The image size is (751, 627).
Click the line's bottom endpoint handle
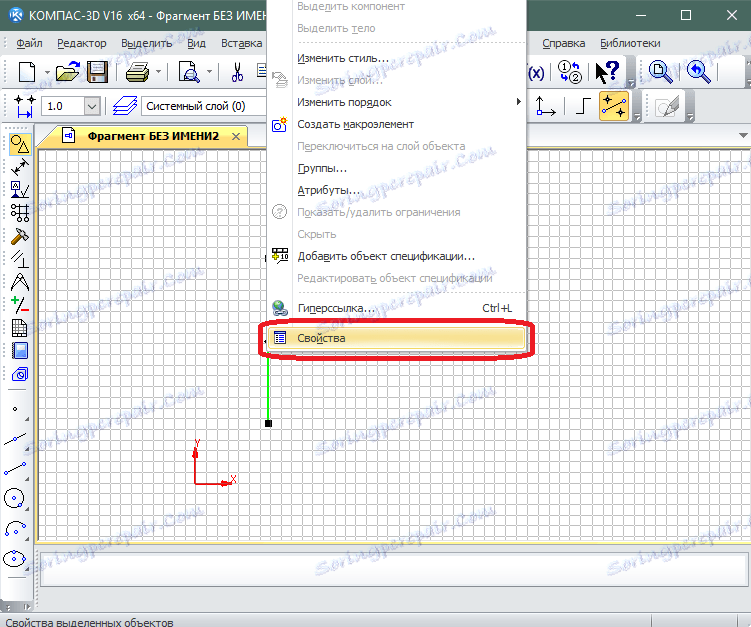click(x=268, y=423)
